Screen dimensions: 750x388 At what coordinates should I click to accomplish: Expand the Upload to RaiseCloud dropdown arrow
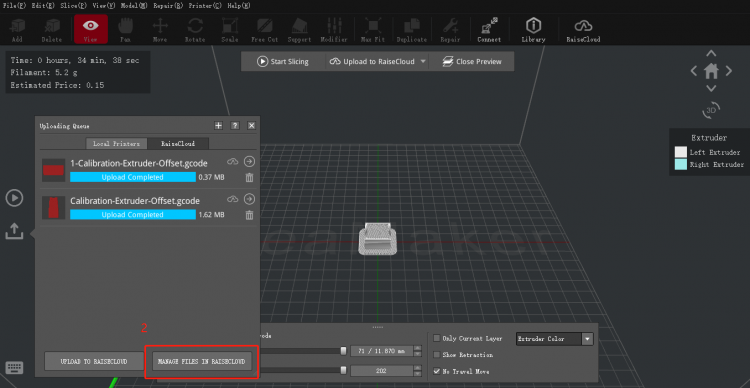pos(423,62)
